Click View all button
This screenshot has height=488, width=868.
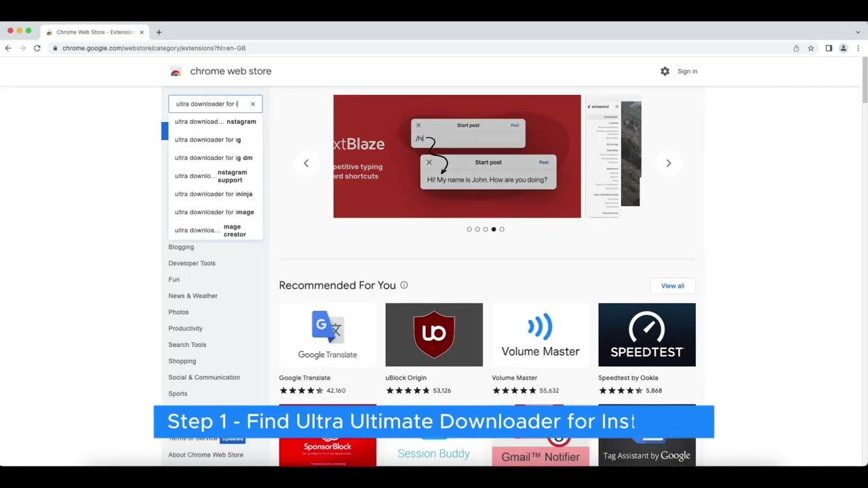point(673,285)
